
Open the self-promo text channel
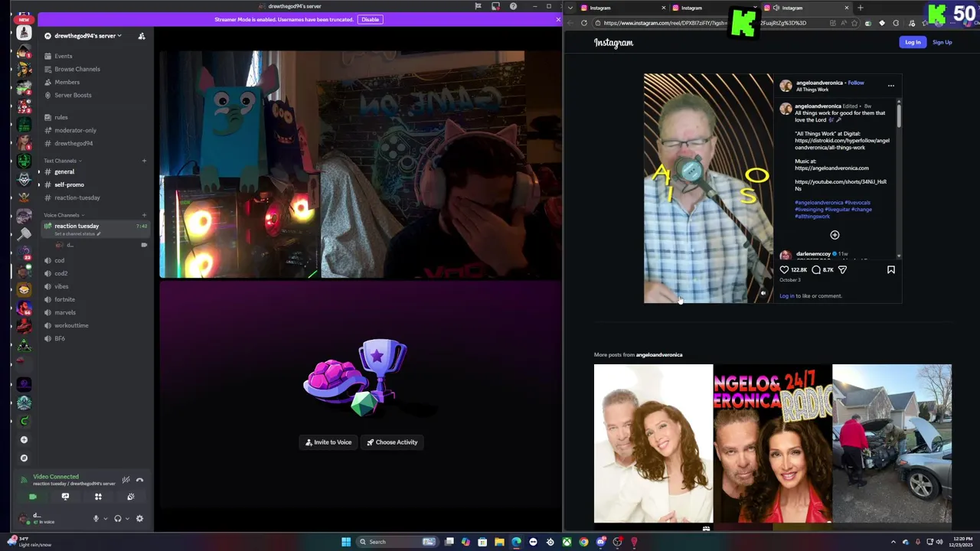(69, 184)
